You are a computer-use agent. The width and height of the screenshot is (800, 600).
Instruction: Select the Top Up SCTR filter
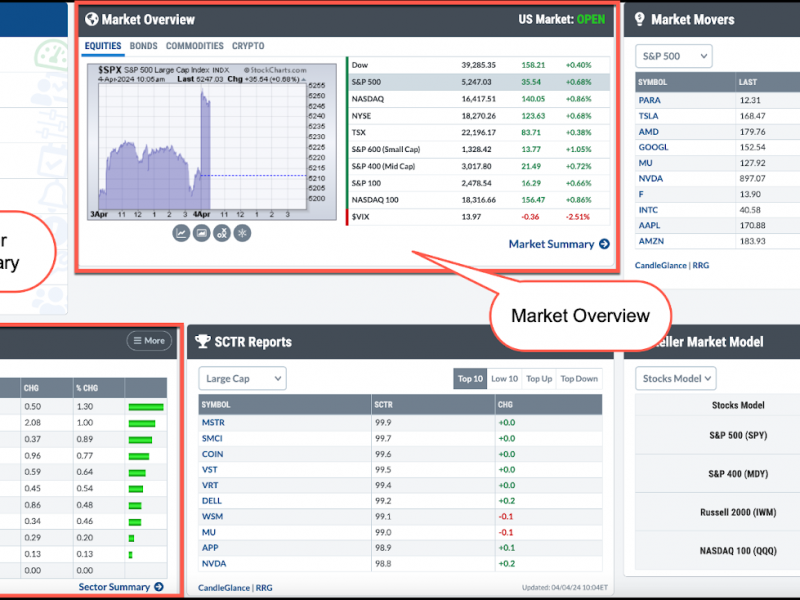[x=539, y=379]
